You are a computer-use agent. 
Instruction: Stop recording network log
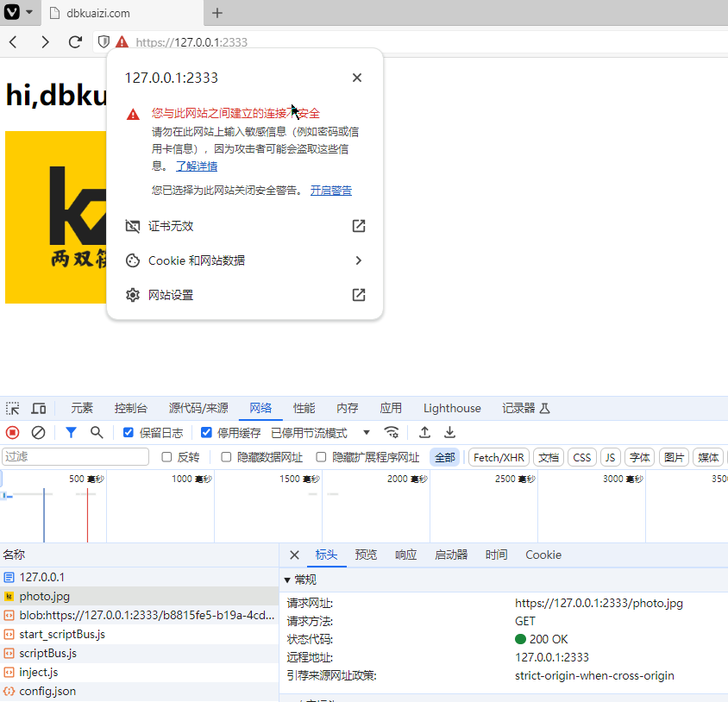11,432
